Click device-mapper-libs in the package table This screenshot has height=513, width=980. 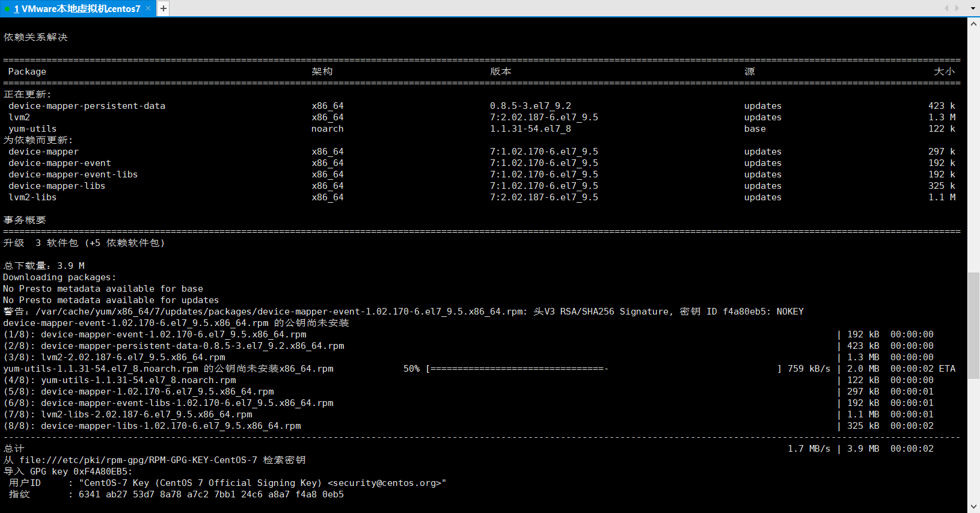coord(57,186)
